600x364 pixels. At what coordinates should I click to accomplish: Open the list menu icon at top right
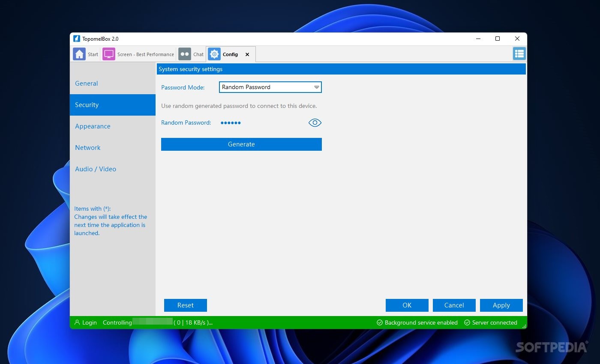[519, 54]
